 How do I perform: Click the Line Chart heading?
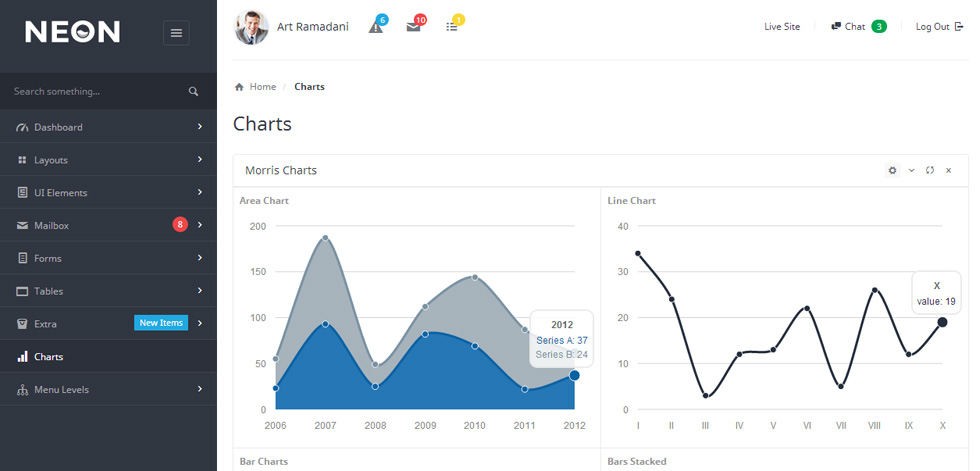click(631, 201)
